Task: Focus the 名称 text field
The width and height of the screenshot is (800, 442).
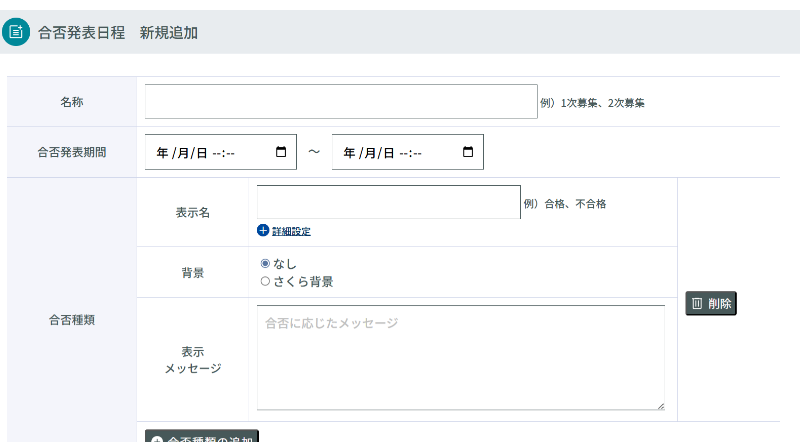Action: tap(341, 102)
